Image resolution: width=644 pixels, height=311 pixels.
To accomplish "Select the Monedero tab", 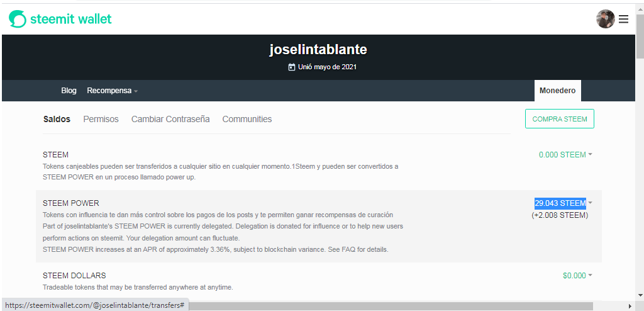I will coord(557,91).
